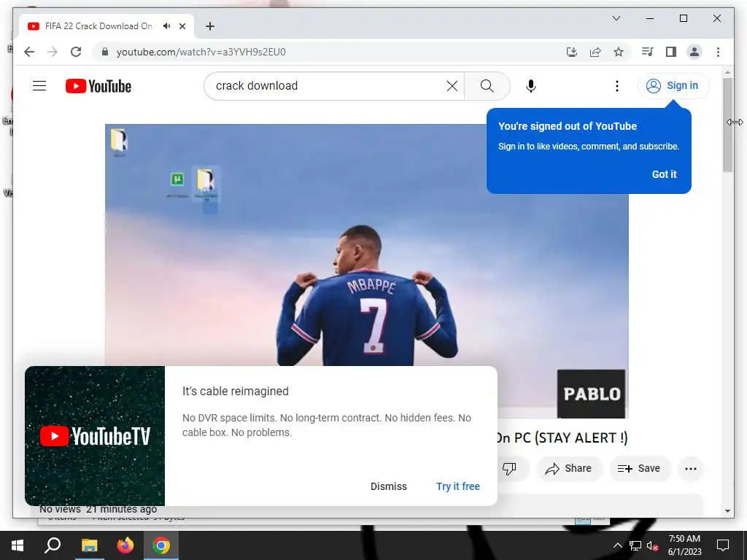Go forward with browser forward arrow
The image size is (747, 560).
pos(53,52)
